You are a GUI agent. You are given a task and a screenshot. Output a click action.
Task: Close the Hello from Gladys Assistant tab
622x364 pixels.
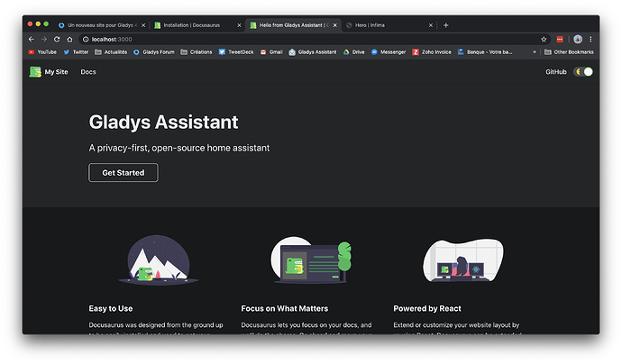coord(335,25)
